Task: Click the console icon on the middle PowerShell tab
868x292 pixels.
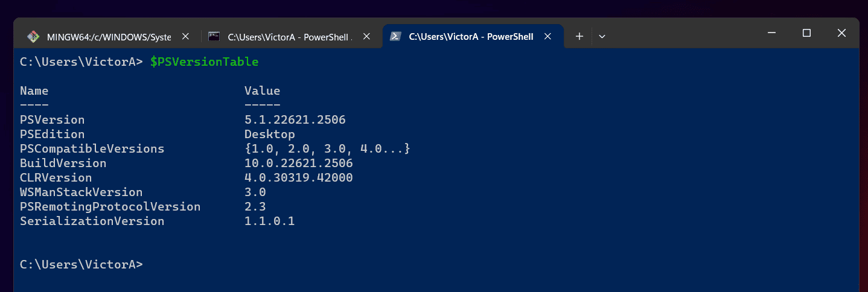Action: [214, 36]
